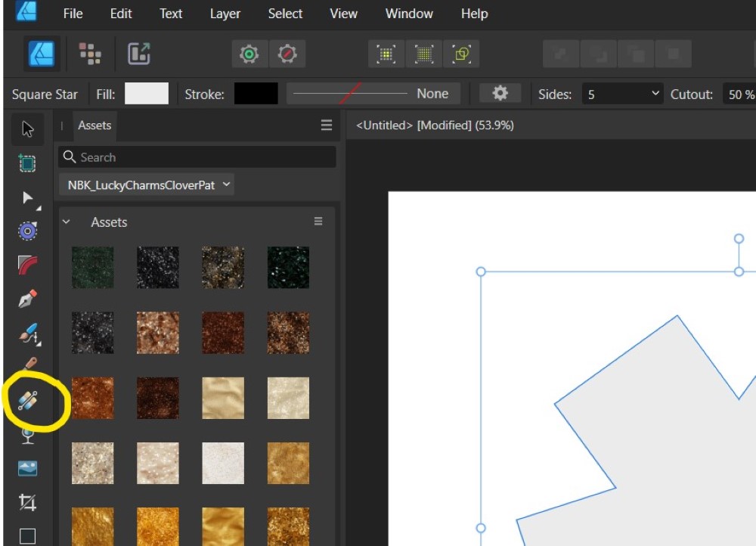
Task: Click the Square Star shape label
Action: [45, 94]
